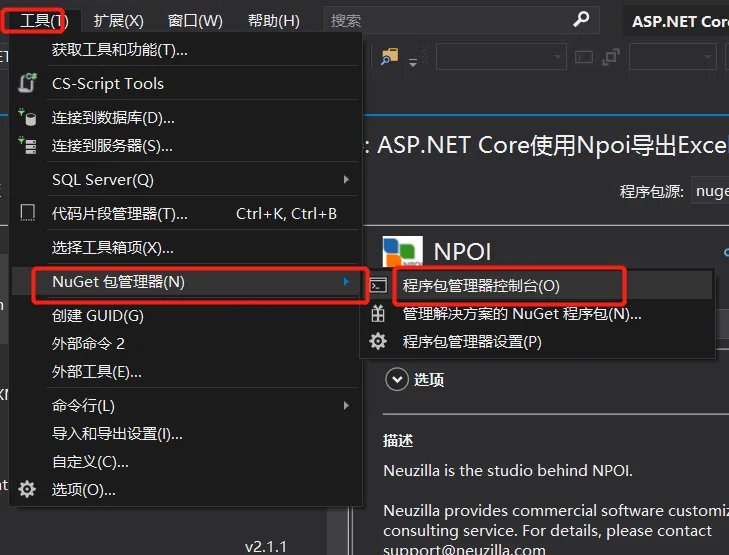Click the NuGet package gift icon
This screenshot has height=555, width=729.
(x=378, y=314)
